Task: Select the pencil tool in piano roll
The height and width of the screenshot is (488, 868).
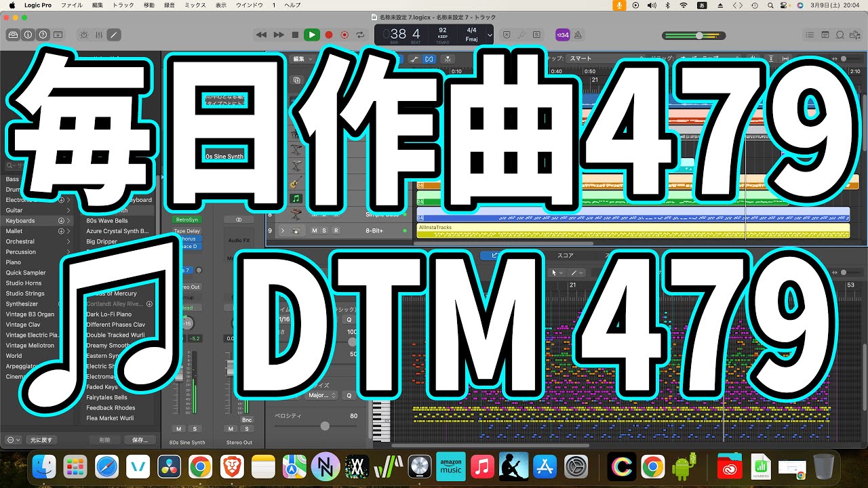Action: pos(576,272)
